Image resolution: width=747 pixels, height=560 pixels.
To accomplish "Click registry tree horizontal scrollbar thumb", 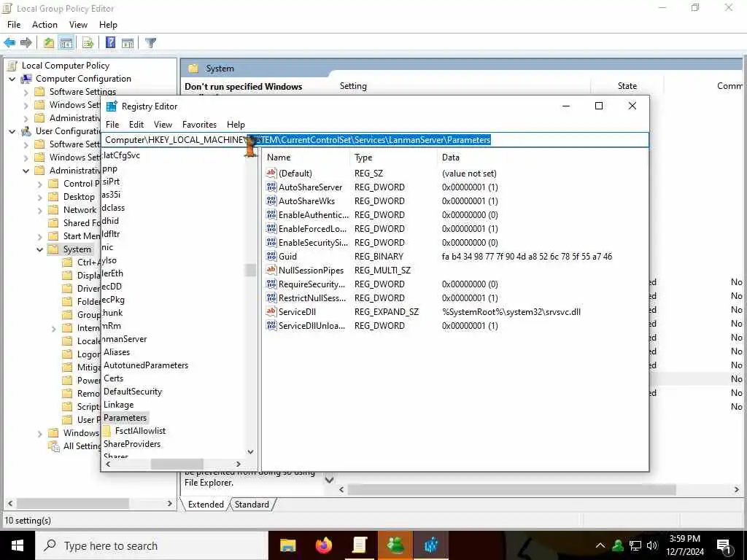I will click(177, 464).
